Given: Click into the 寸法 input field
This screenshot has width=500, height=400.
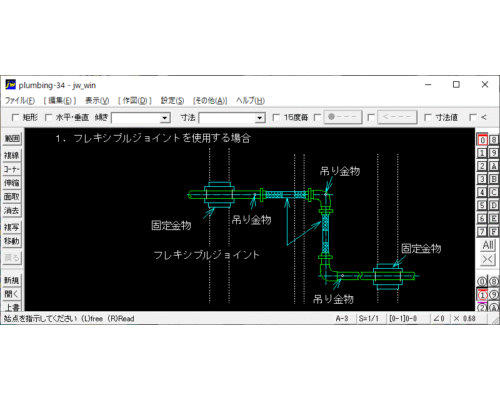Looking at the screenshot, I should click(x=227, y=118).
